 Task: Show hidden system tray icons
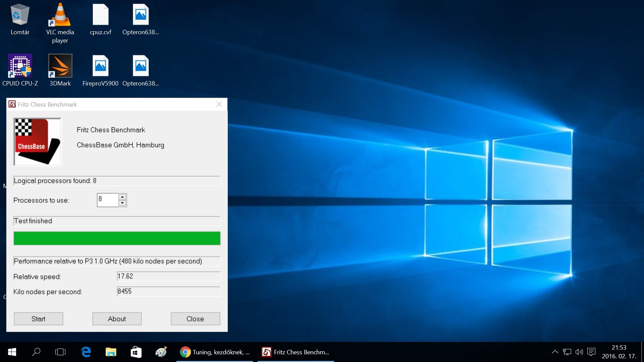tap(555, 352)
